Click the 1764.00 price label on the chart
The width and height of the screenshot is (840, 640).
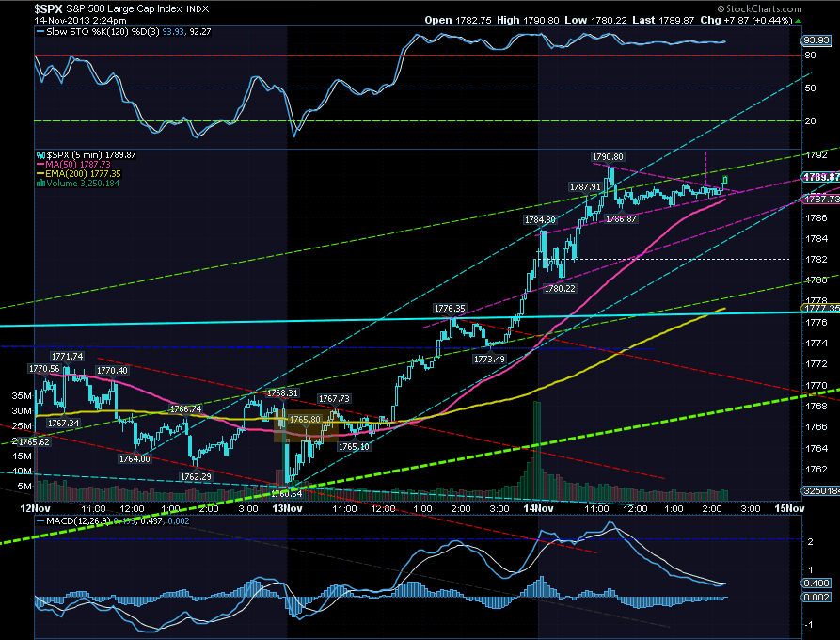tap(135, 459)
